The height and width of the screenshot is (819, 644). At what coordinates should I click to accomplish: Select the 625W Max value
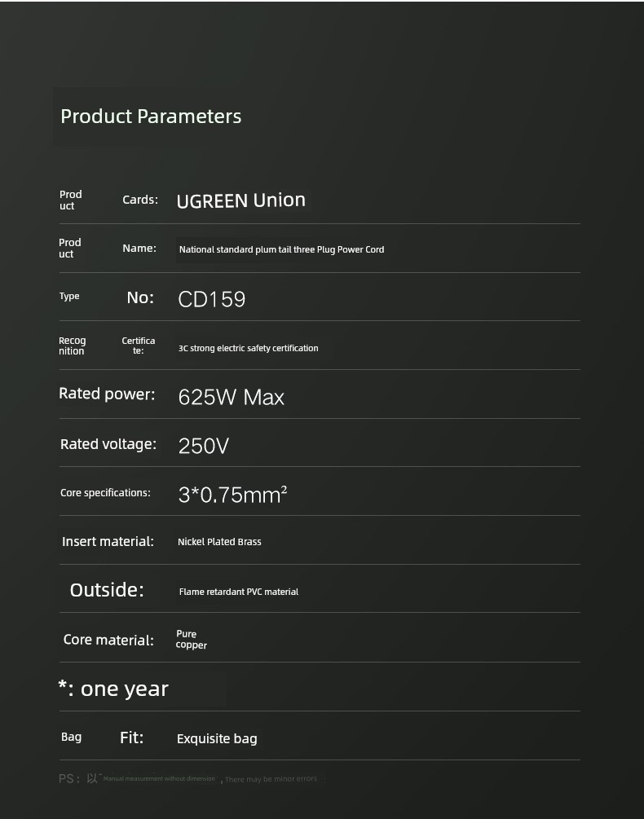click(x=232, y=397)
